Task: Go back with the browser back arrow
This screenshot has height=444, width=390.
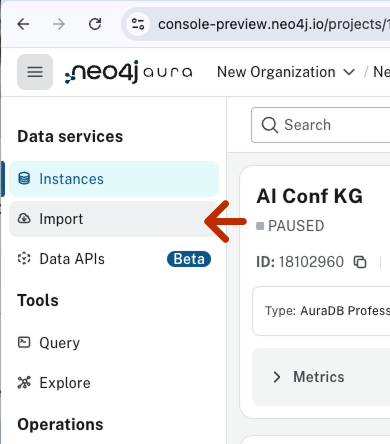Action: click(x=23, y=24)
